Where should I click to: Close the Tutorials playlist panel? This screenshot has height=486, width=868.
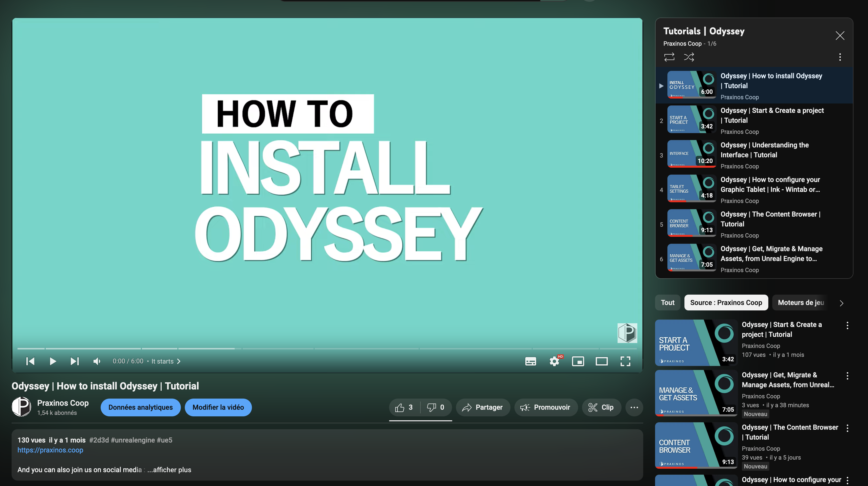click(x=840, y=35)
